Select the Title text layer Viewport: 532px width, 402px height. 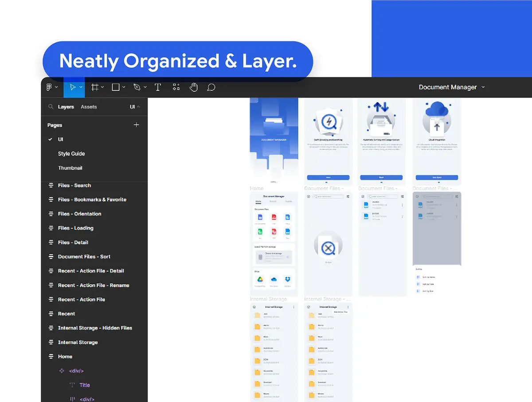(85, 385)
